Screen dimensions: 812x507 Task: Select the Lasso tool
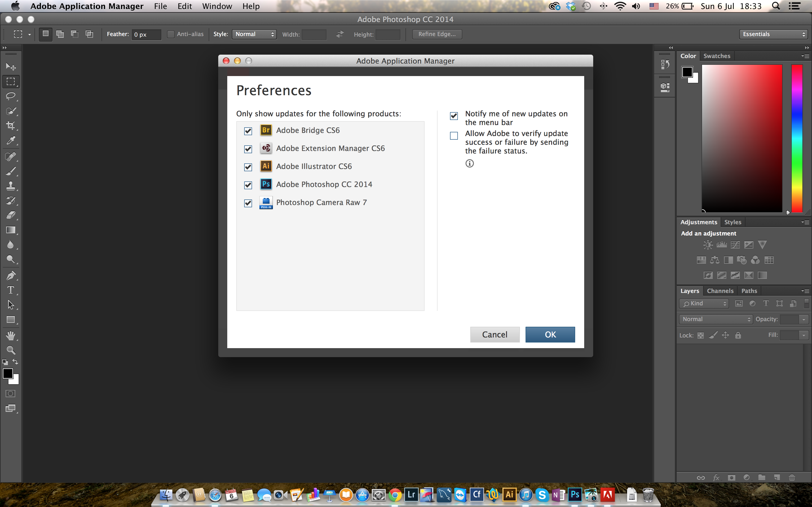tap(11, 96)
